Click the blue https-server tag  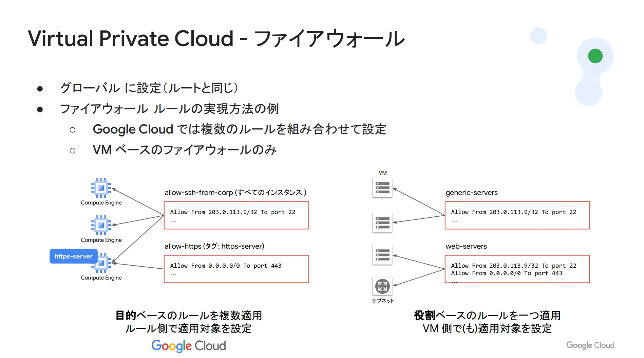(74, 256)
